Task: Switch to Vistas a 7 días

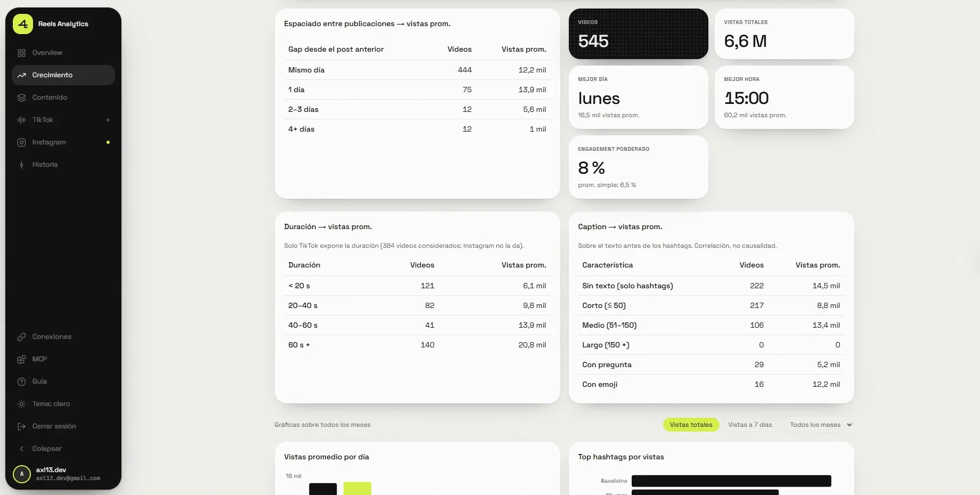Action: click(x=750, y=425)
